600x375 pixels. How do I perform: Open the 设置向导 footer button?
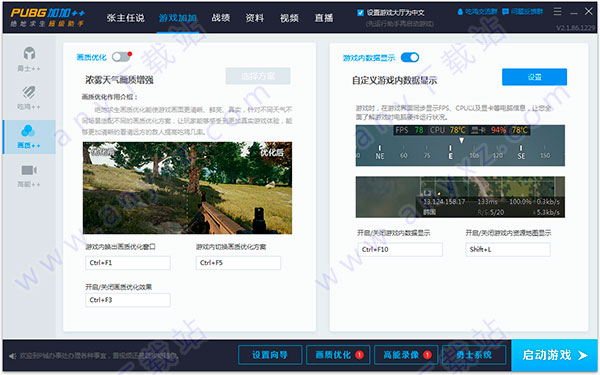270,355
